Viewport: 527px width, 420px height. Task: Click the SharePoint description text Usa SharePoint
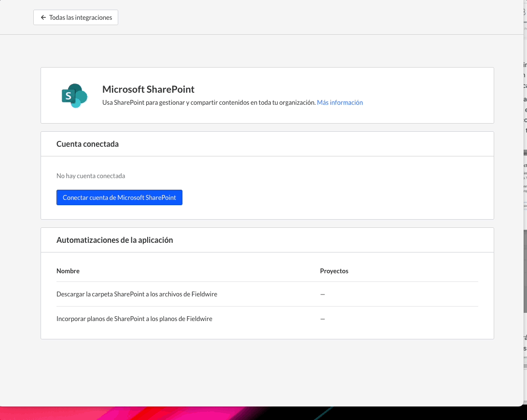208,102
